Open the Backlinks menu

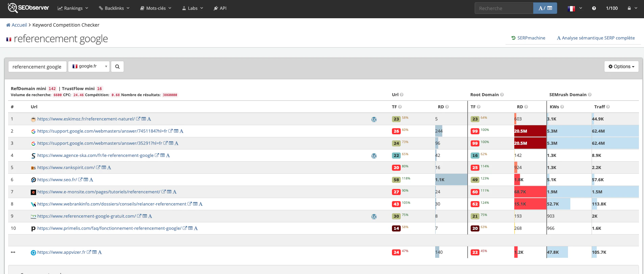114,8
